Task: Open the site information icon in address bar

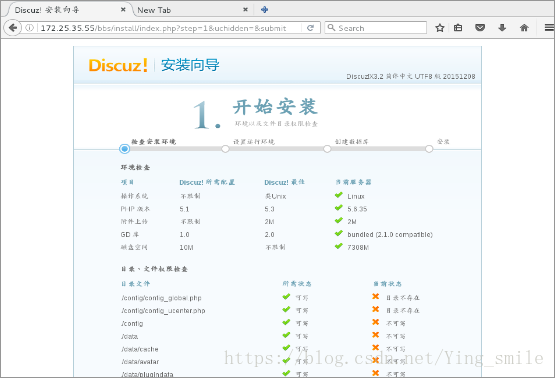Action: tap(29, 28)
